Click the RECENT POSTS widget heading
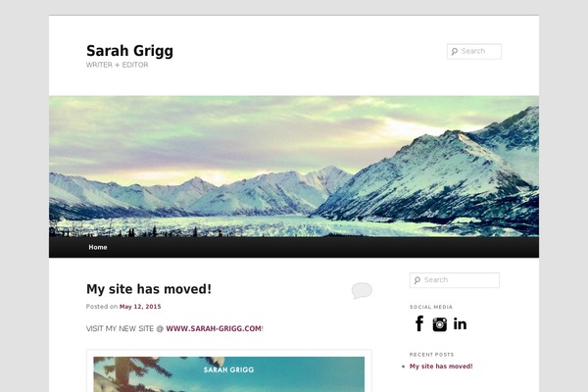The width and height of the screenshot is (588, 392). click(431, 355)
